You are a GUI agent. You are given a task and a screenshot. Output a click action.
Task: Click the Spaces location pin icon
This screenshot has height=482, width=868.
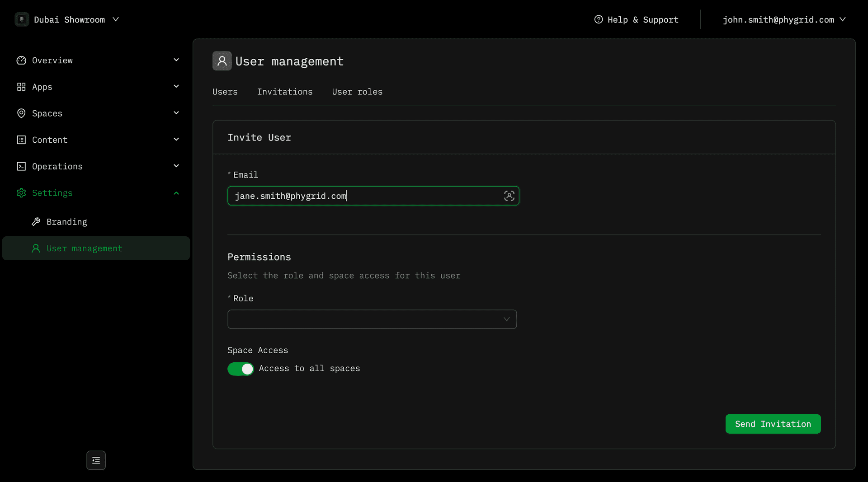(x=21, y=113)
